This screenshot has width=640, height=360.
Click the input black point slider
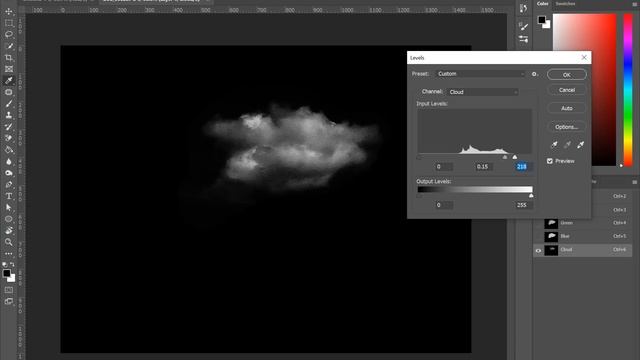tap(419, 157)
